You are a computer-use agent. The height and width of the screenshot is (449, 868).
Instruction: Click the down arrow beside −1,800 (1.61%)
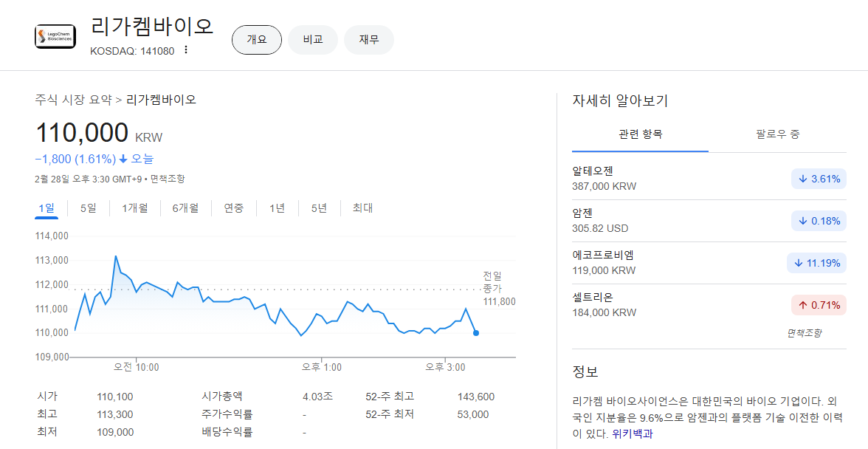(x=123, y=160)
